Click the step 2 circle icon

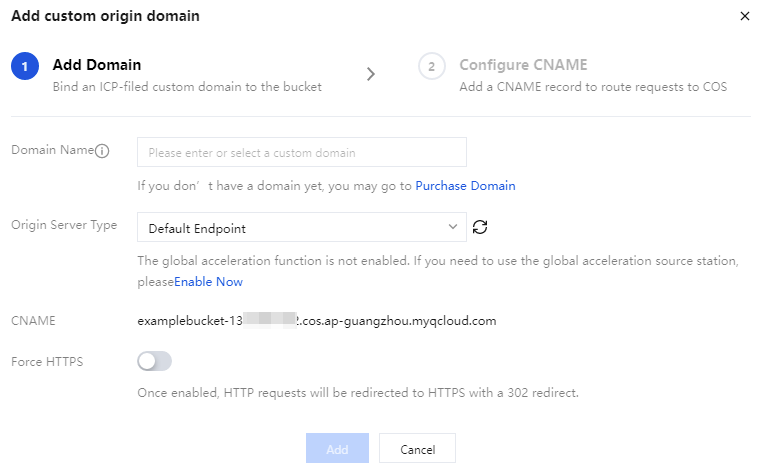tap(432, 66)
